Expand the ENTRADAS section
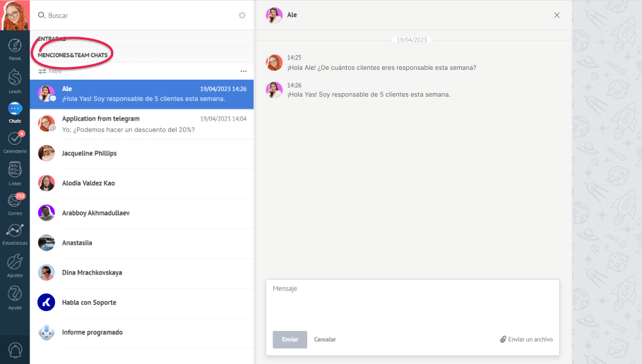 coord(52,39)
